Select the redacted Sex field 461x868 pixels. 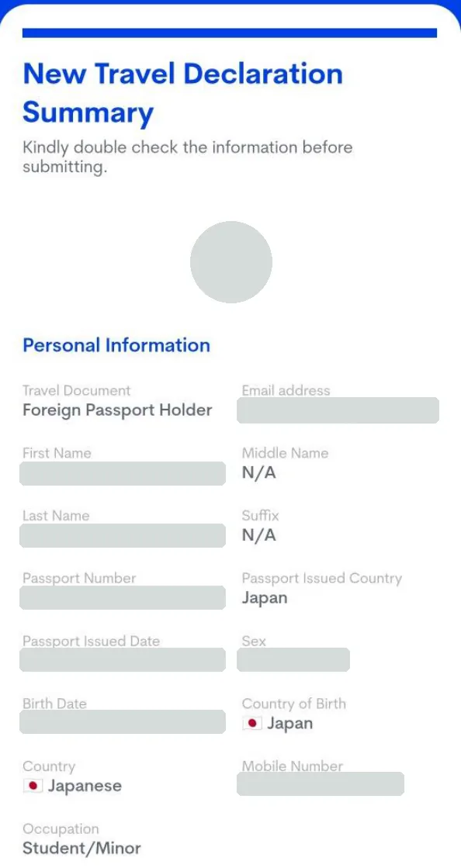pyautogui.click(x=293, y=660)
